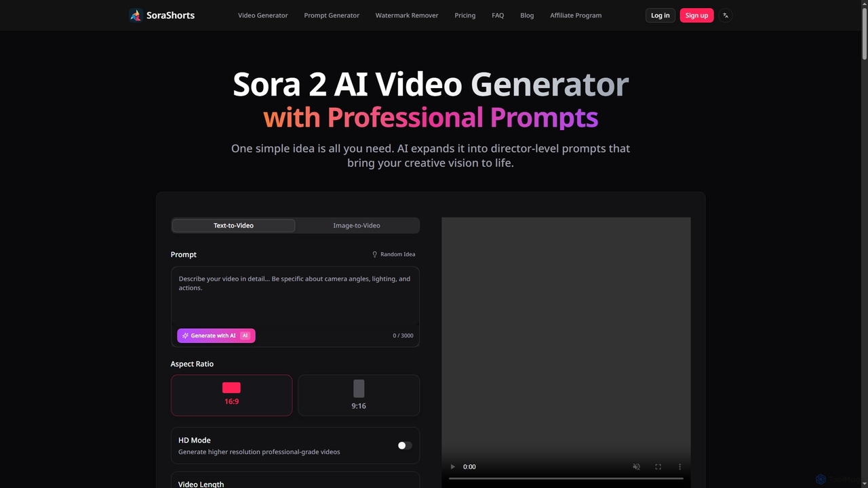Go to the Pricing page

click(465, 15)
